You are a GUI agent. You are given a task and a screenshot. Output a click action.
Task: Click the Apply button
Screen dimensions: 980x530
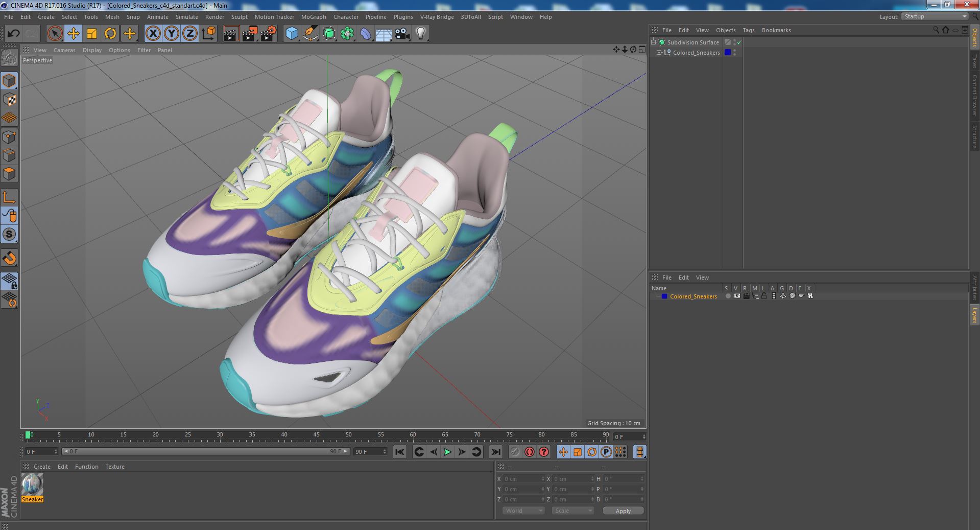pos(623,511)
